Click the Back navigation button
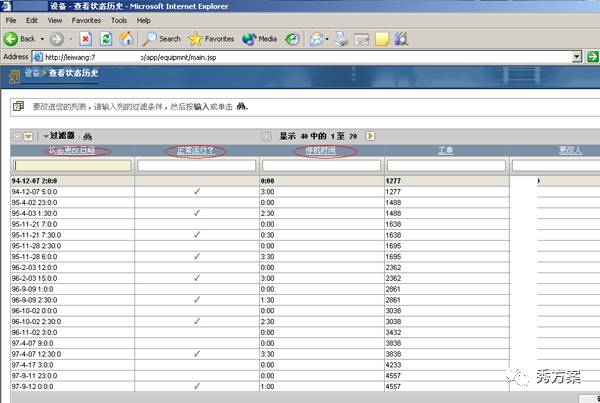 (x=20, y=39)
